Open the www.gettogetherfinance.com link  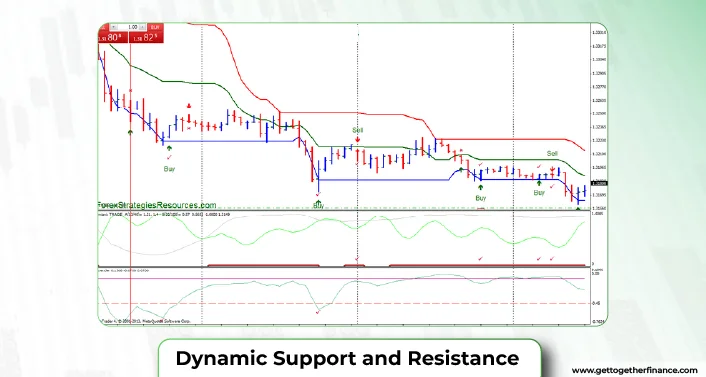pyautogui.click(x=634, y=370)
